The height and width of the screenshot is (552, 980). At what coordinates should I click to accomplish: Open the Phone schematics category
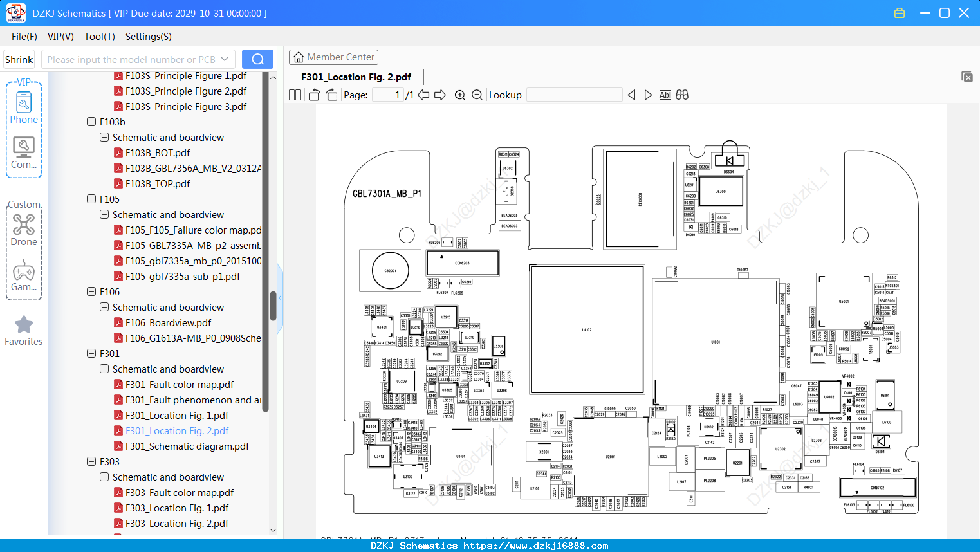point(24,108)
